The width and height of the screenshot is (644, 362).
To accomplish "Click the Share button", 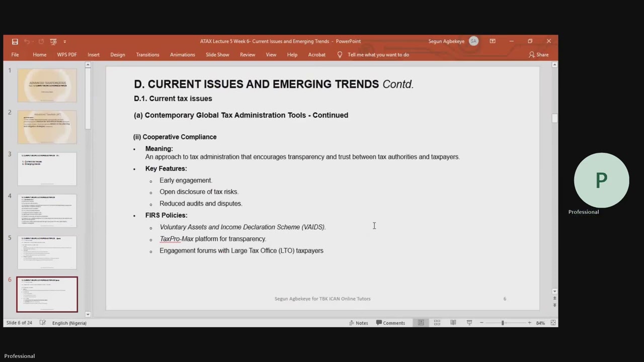I will 539,55.
